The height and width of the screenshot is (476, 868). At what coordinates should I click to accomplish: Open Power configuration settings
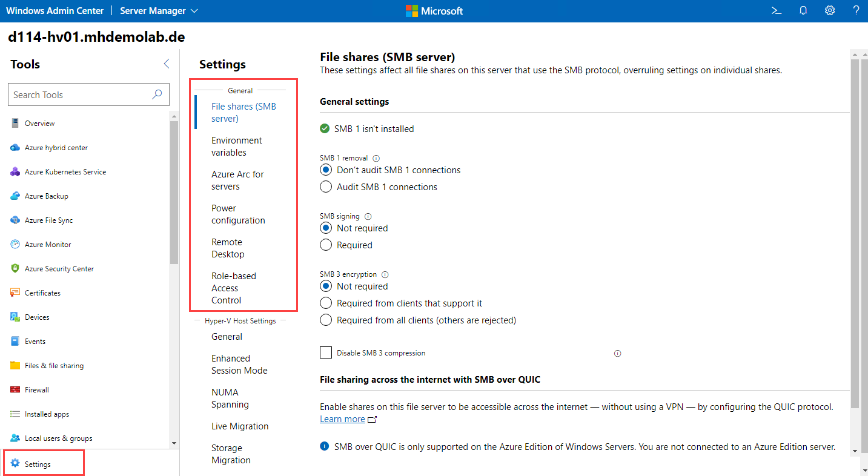[238, 214]
